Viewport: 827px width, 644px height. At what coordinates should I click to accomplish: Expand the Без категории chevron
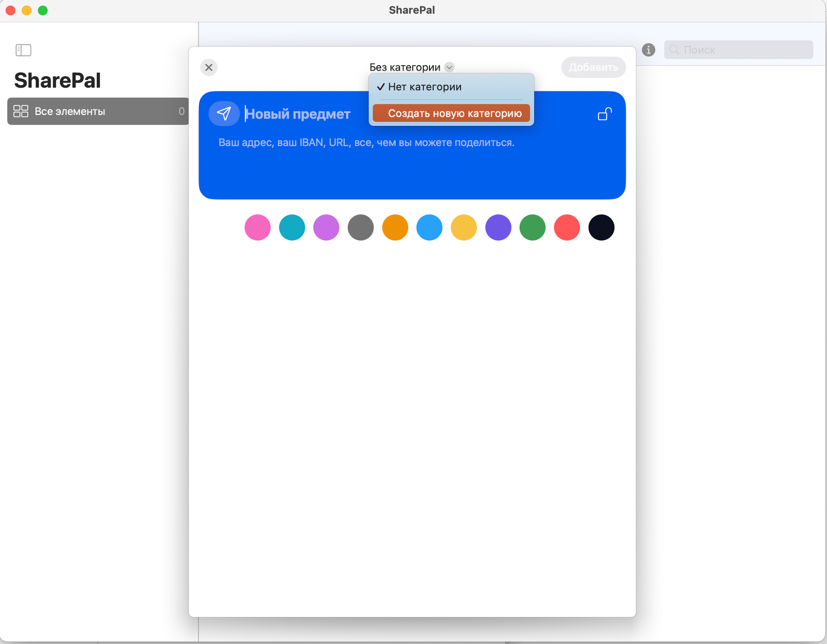pos(449,67)
